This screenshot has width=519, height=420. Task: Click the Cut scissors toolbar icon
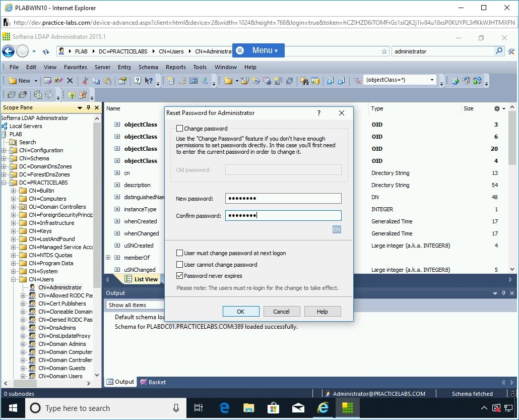[85, 81]
